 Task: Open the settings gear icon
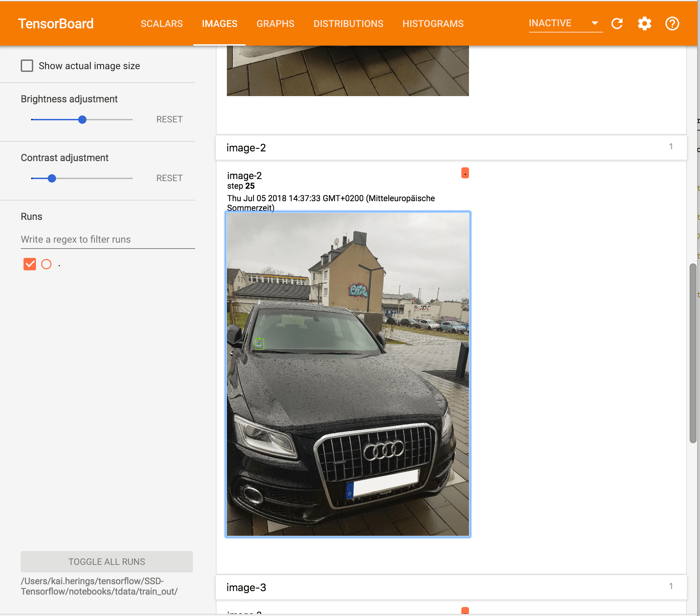[x=644, y=24]
